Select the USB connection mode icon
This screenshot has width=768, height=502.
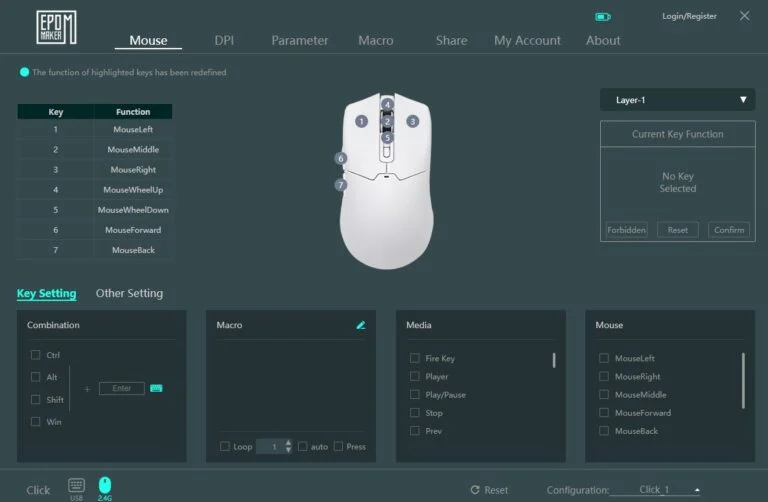[76, 486]
